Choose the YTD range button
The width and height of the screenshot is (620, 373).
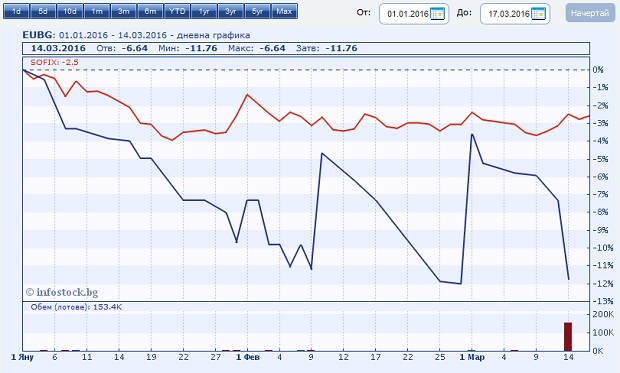click(x=177, y=11)
